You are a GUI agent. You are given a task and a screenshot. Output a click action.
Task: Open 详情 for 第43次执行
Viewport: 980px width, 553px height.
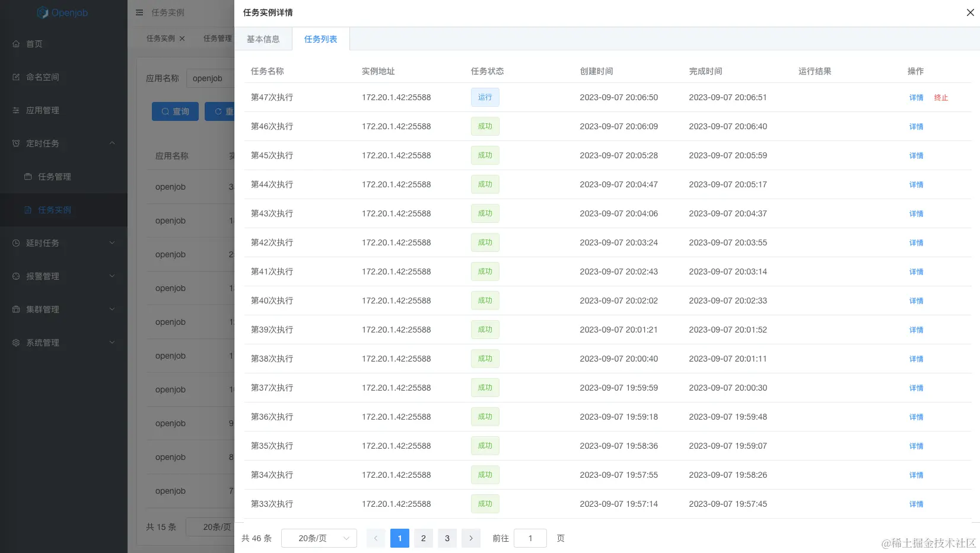(x=917, y=214)
